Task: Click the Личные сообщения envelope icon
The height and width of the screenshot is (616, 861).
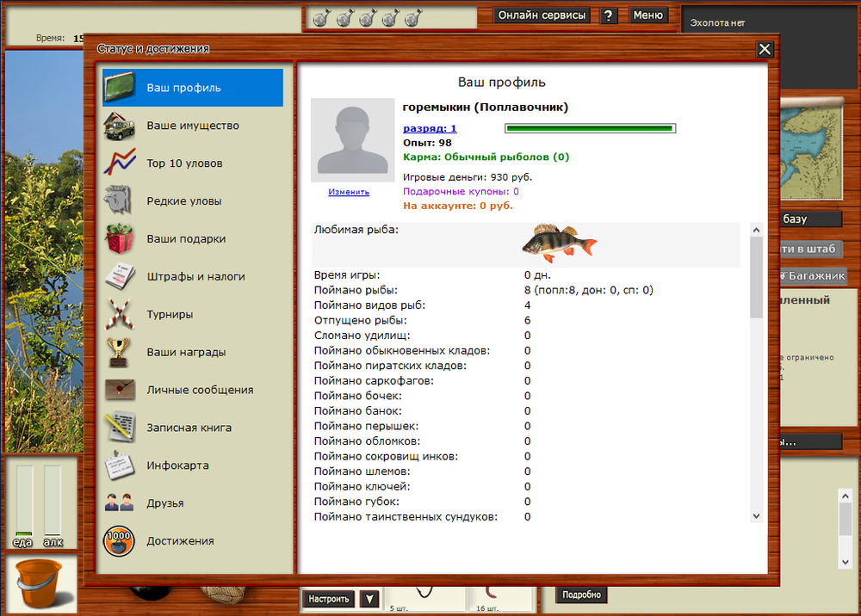Action: click(120, 390)
